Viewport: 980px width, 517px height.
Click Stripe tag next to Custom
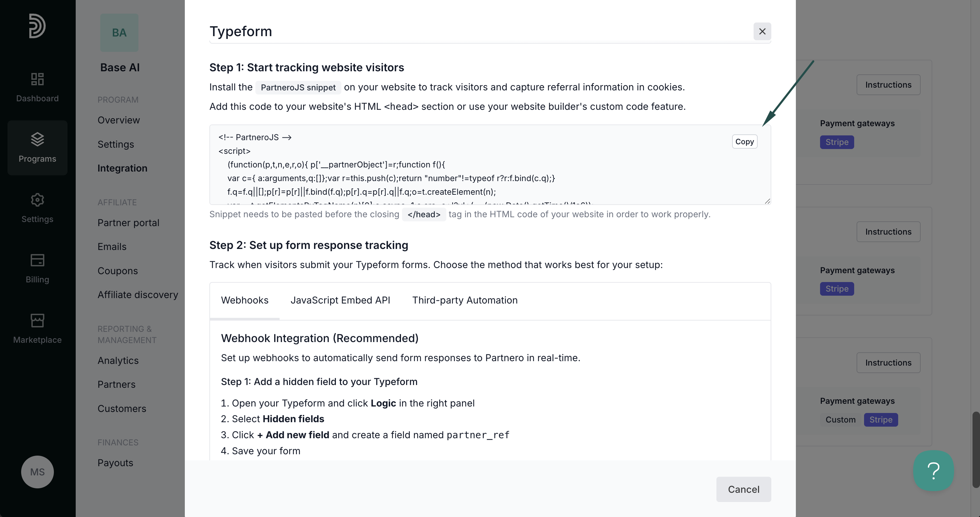click(881, 419)
